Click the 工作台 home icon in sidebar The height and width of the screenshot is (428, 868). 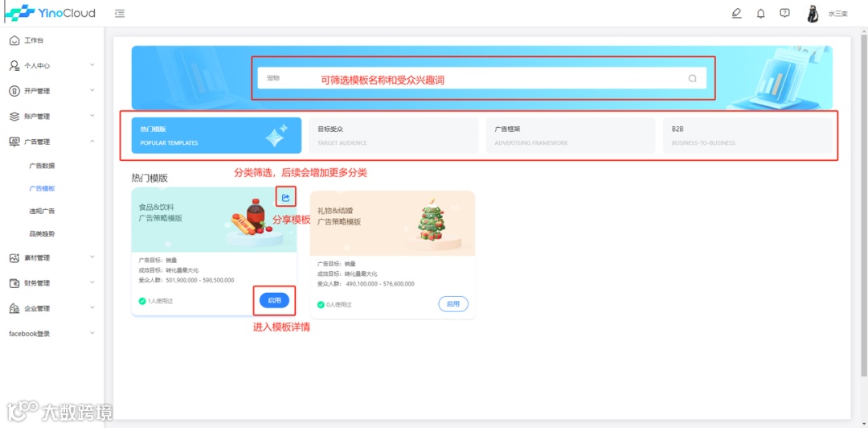tap(14, 40)
